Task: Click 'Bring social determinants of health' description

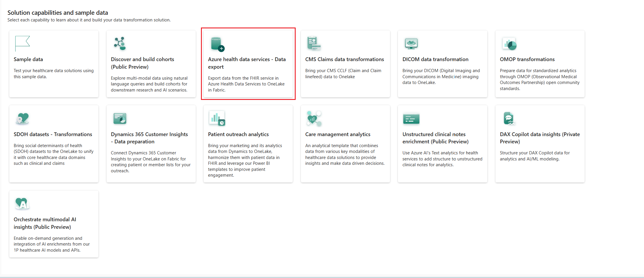Action: (54, 154)
